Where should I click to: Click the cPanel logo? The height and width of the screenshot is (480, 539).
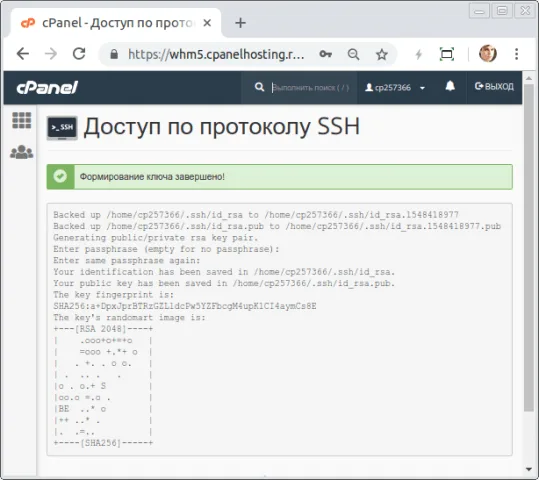[47, 87]
